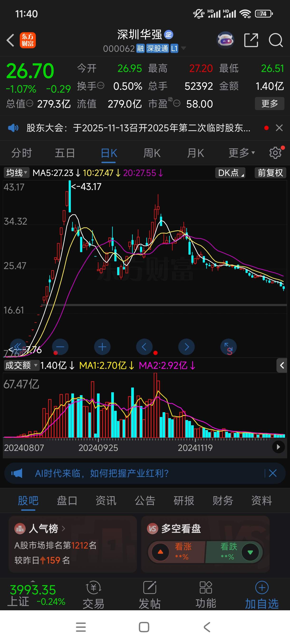Open the 研报 tab

click(184, 501)
